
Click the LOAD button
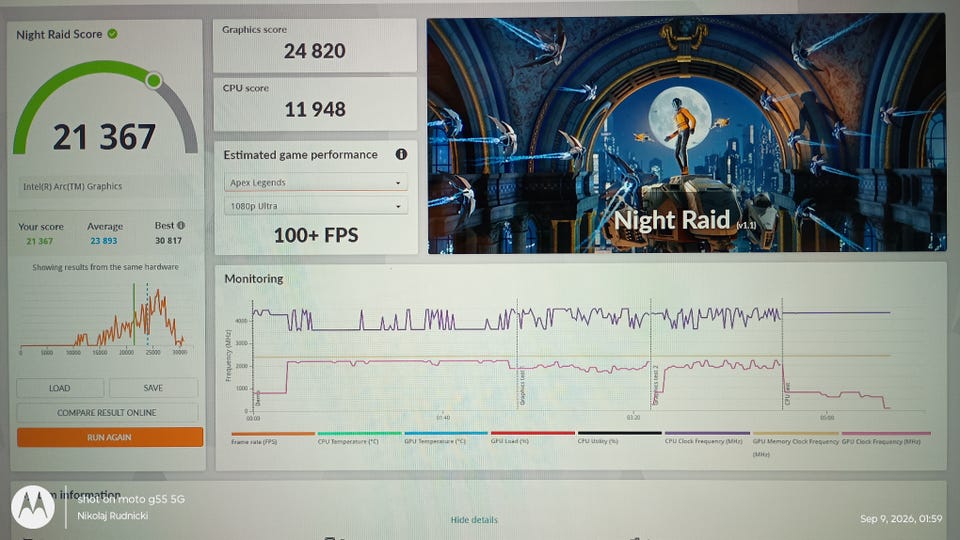60,388
